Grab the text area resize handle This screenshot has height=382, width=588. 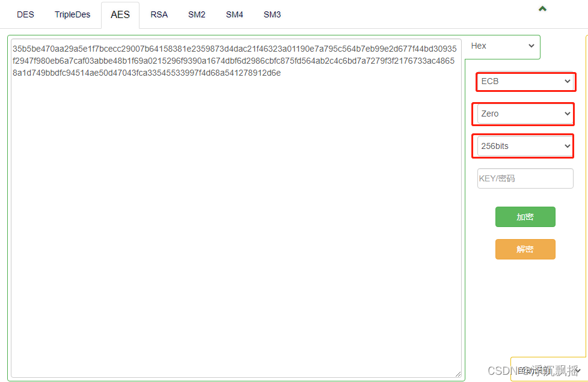(458, 374)
